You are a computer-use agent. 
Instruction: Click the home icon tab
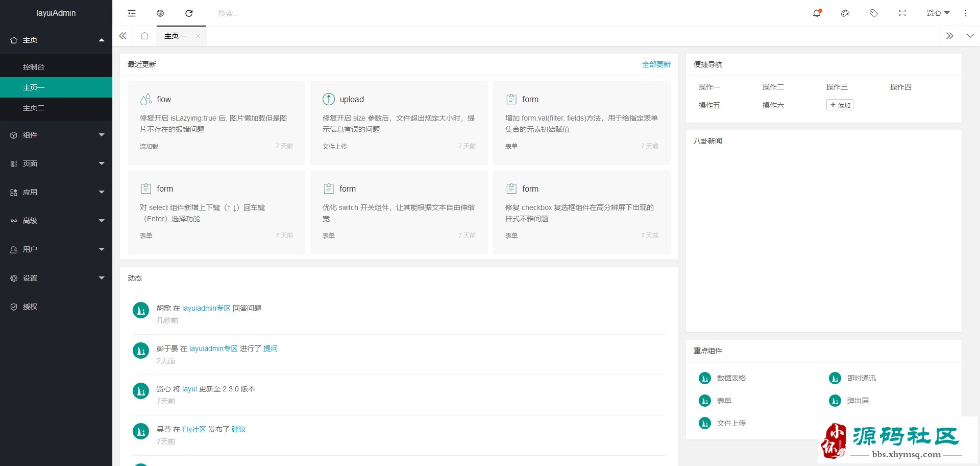(144, 36)
